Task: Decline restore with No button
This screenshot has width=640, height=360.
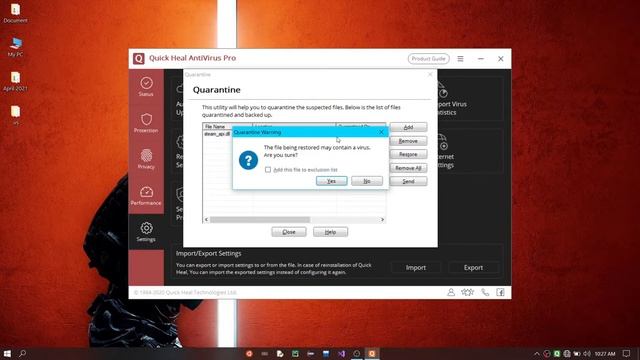Action: click(x=367, y=181)
